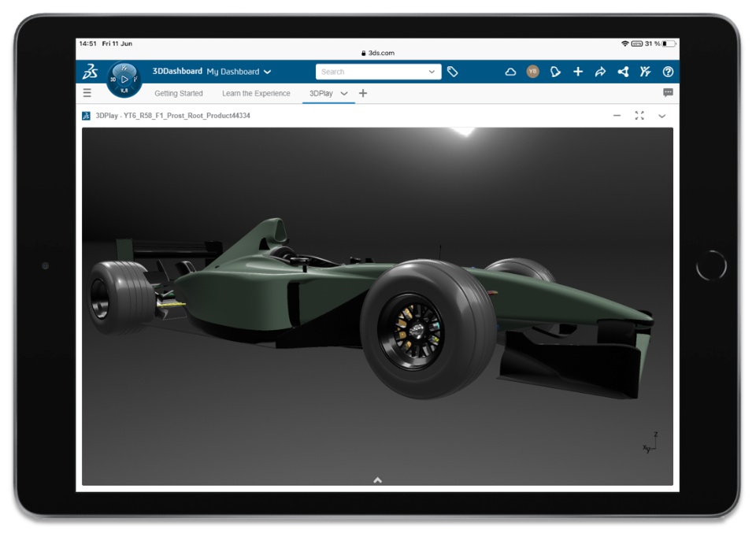Expand the search field dropdown arrow
The width and height of the screenshot is (756, 537).
pos(432,72)
